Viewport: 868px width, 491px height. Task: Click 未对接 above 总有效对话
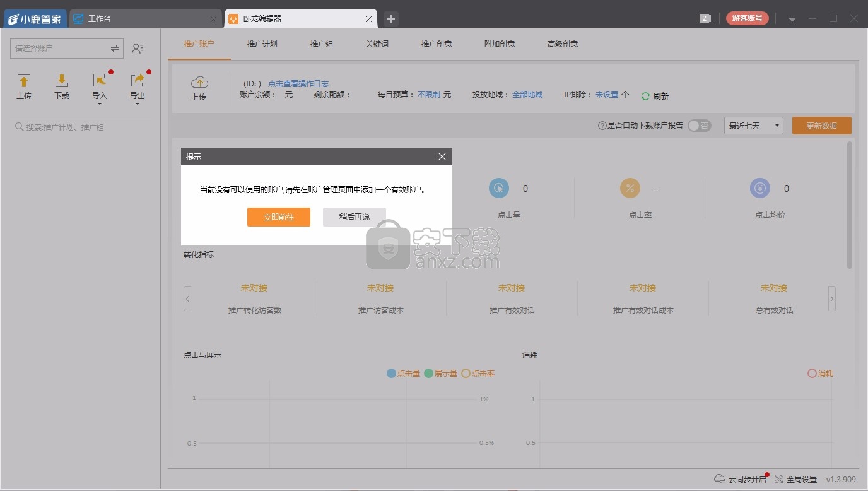point(774,288)
